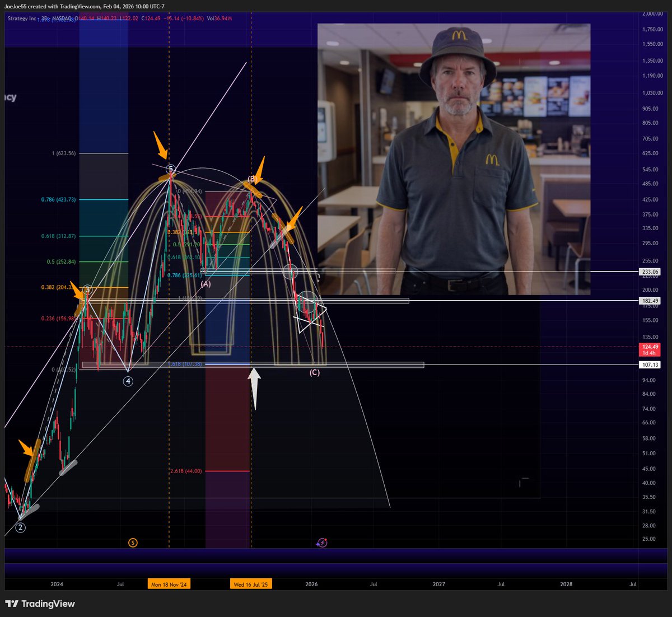This screenshot has width=672, height=617.
Task: Click the McDonald's restaurant photo overlay
Action: 454,159
